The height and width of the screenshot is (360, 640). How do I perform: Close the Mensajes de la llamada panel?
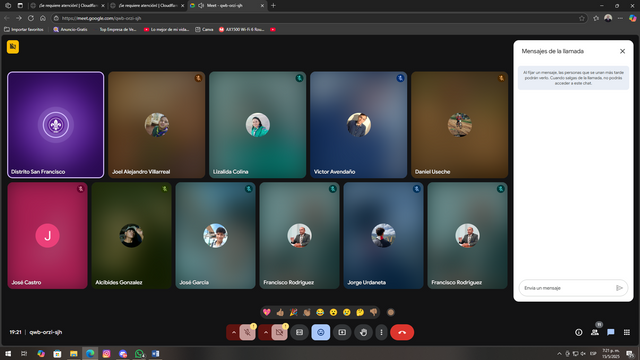click(622, 51)
